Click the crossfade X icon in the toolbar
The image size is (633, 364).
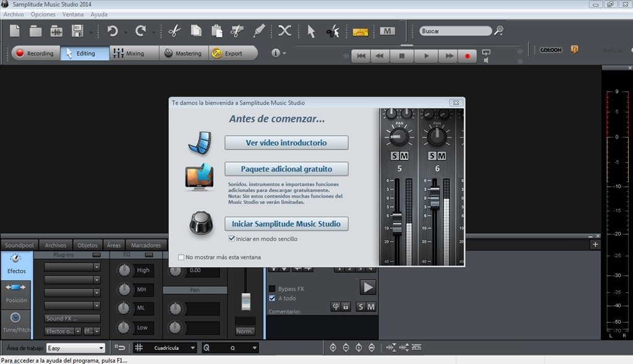click(284, 31)
